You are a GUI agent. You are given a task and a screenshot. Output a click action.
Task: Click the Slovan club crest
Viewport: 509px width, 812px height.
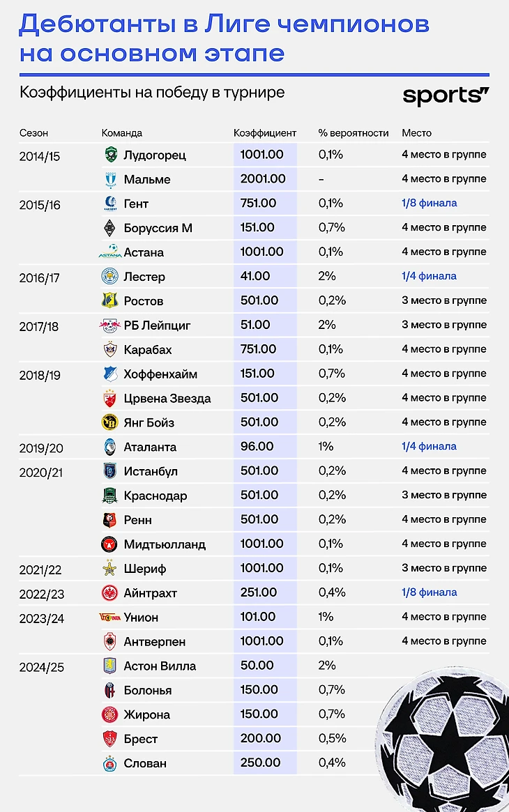[109, 763]
